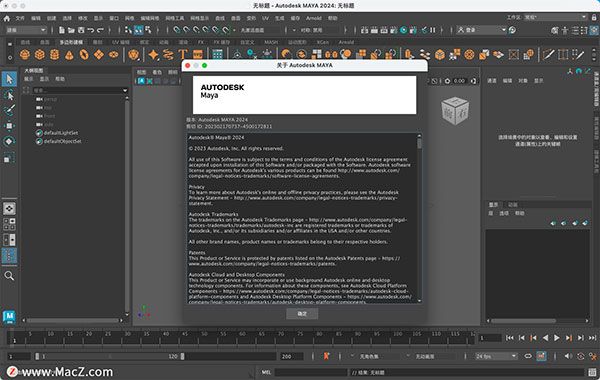Switch to the MASH shelf tab
Screen dimensions: 600x380
point(271,42)
